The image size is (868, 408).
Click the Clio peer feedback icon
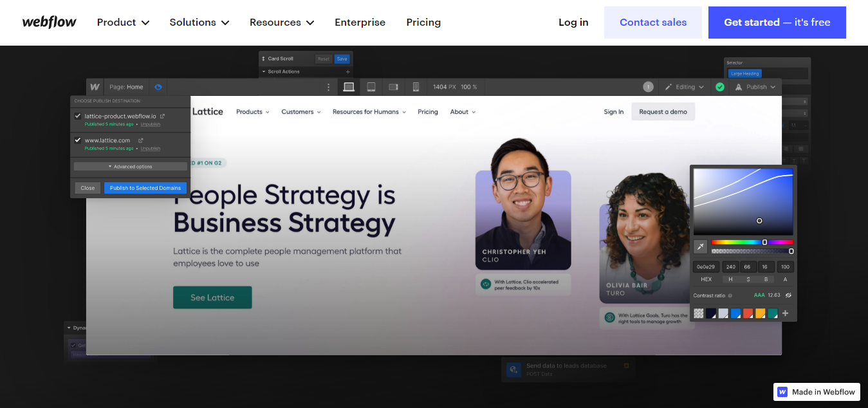486,284
